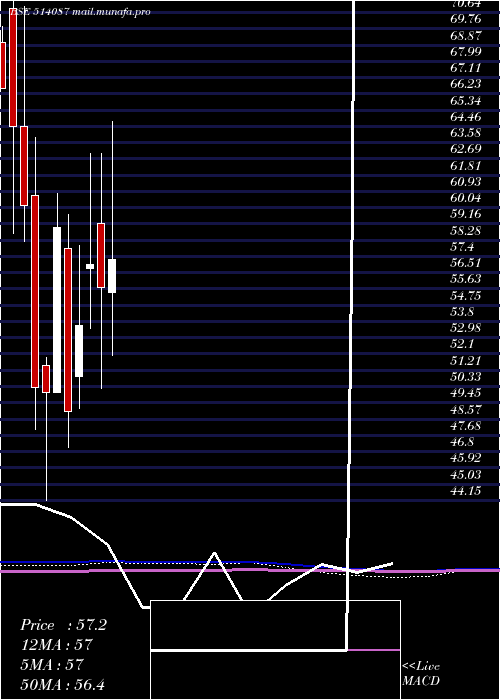The image size is (500, 700).
Task: Click the 55.63 price label
Action: 466,279
